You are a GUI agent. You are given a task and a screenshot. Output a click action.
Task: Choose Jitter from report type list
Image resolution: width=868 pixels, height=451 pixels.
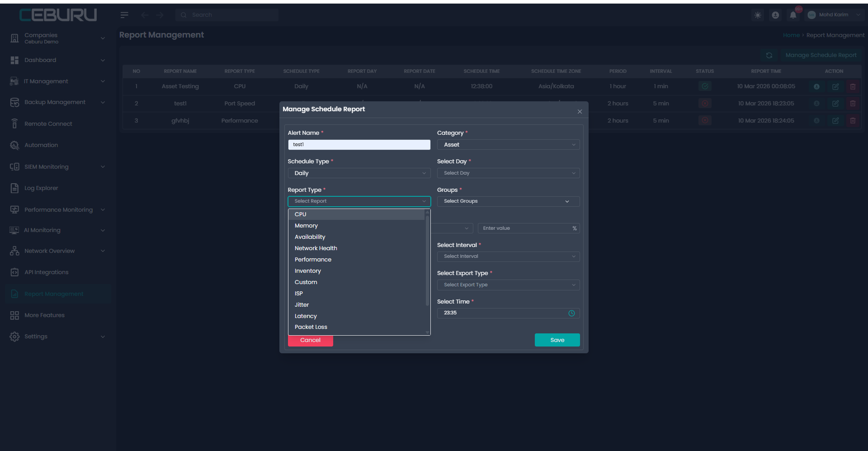tap(356, 305)
